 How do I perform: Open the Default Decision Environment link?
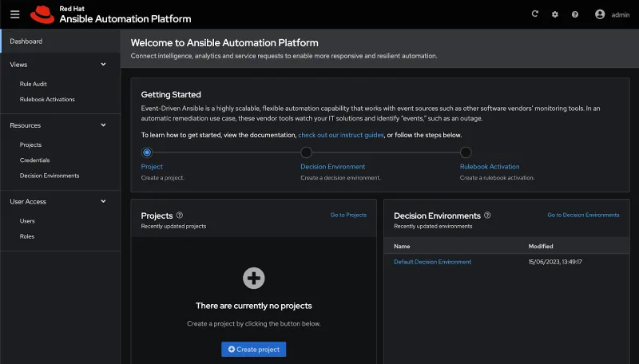(432, 262)
